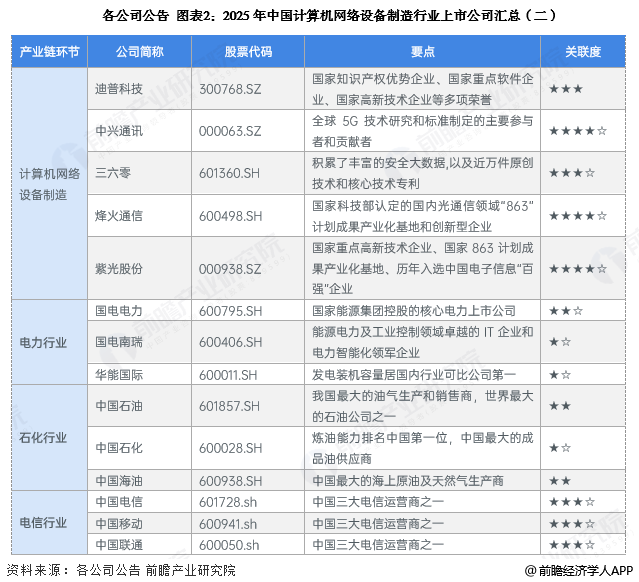Click description starting 全球 5G 技术研究

[x=423, y=131]
